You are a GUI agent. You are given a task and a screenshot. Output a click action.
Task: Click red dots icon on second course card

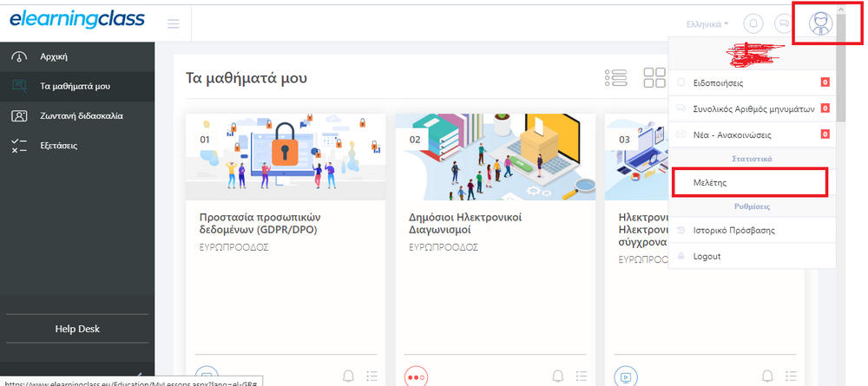pyautogui.click(x=417, y=377)
